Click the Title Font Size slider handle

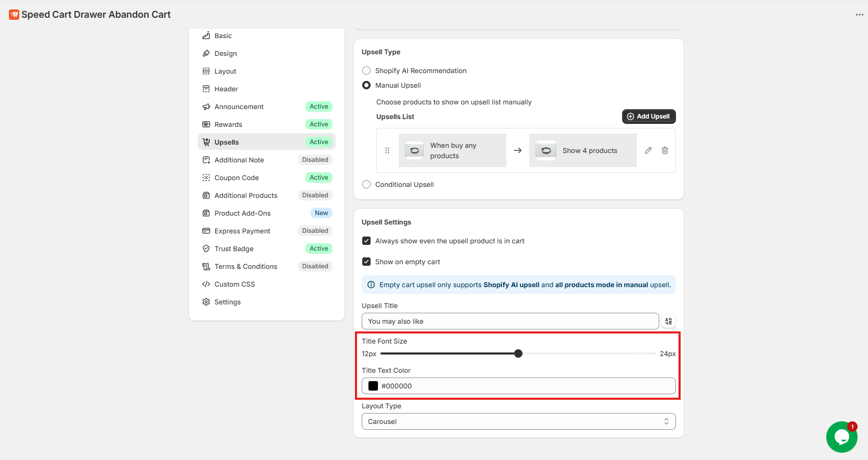point(518,353)
